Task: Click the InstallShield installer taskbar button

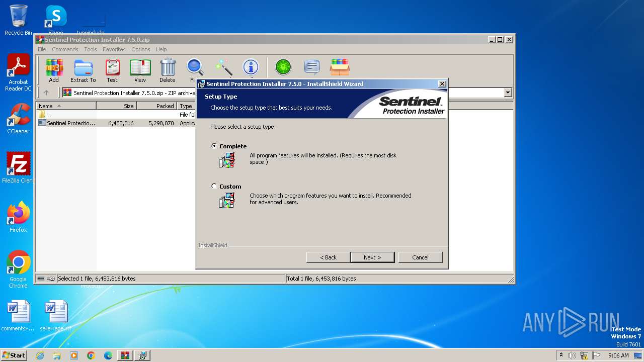Action: pos(142,355)
